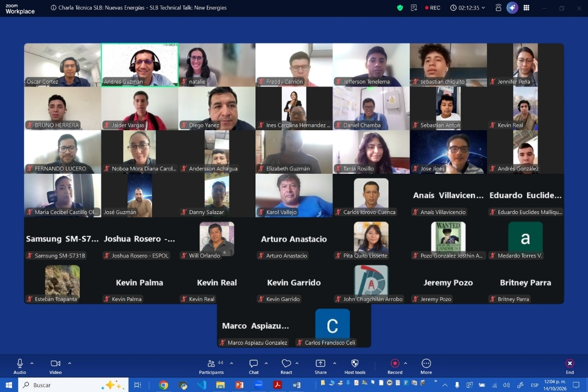Expand the Chat options arrow
Viewport: 588px width, 392px height.
266,363
